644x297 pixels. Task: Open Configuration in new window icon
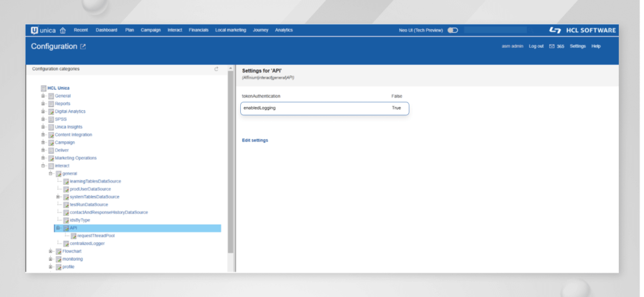coord(82,47)
